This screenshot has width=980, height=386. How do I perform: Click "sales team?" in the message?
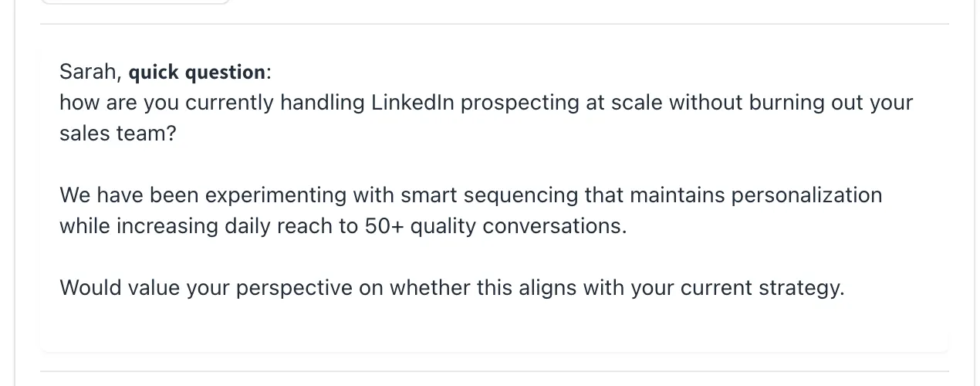click(x=117, y=134)
